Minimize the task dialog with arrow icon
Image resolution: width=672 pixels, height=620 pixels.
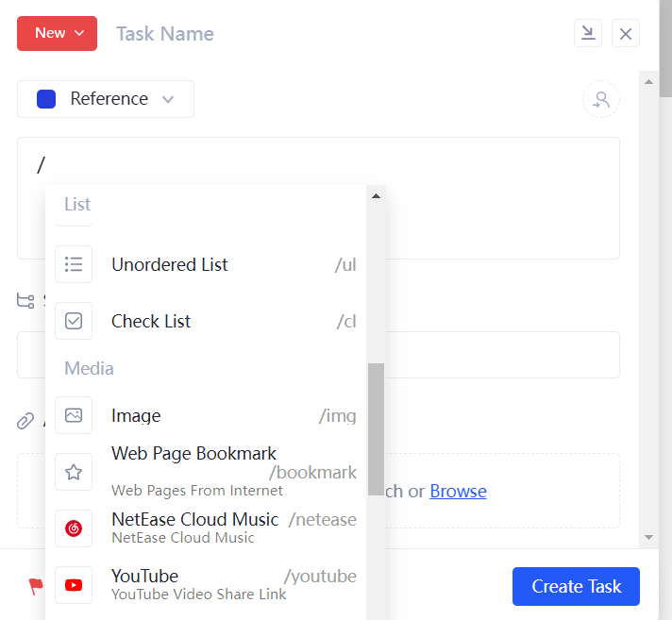click(588, 33)
